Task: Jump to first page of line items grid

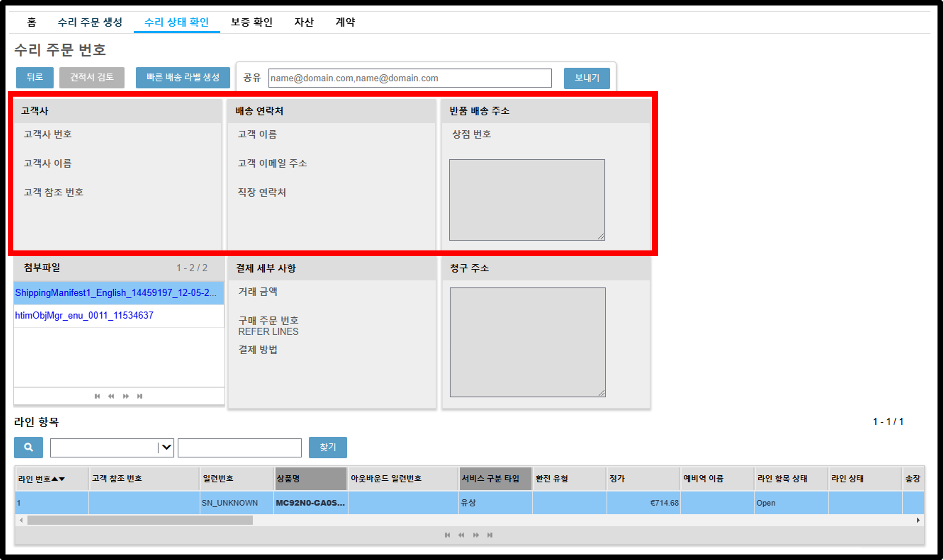Action: [447, 535]
